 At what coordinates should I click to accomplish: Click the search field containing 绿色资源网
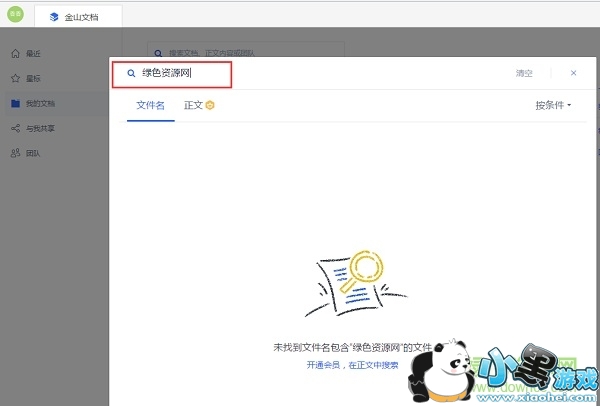pos(172,75)
